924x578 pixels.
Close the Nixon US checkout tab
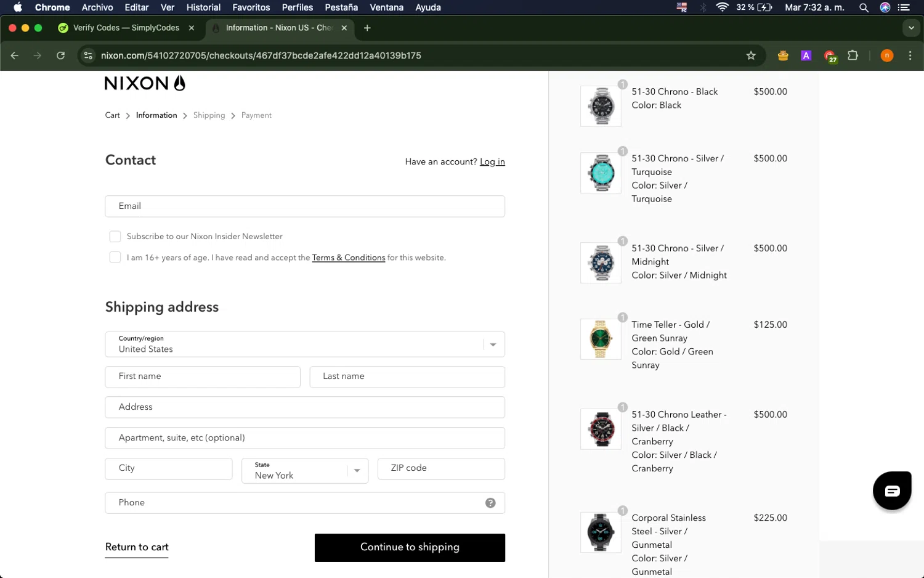click(344, 28)
